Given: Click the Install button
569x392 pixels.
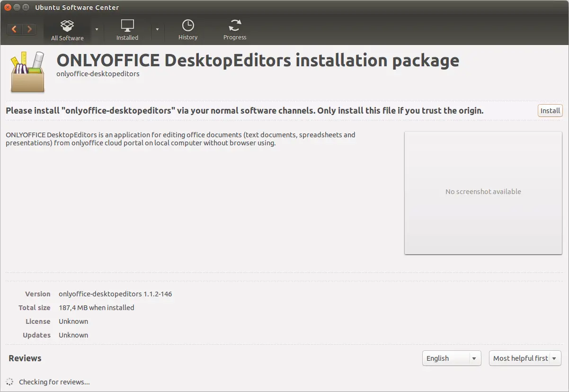Looking at the screenshot, I should (x=550, y=110).
